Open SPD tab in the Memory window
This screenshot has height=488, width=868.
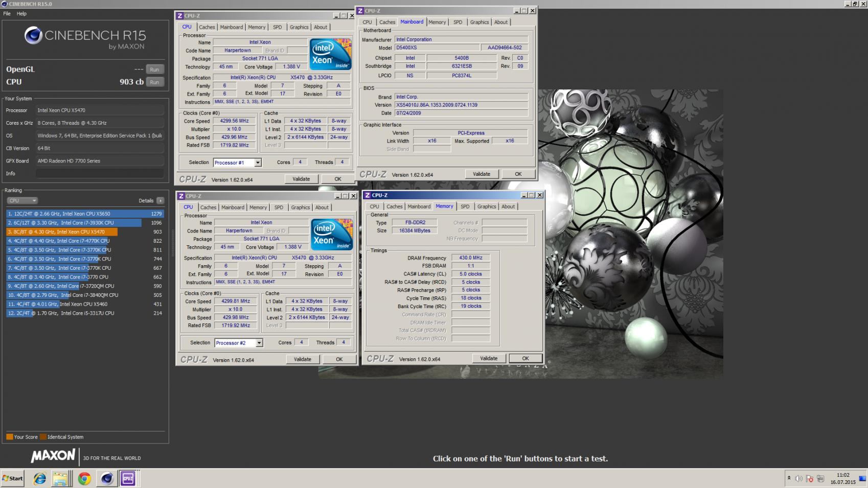coord(465,206)
